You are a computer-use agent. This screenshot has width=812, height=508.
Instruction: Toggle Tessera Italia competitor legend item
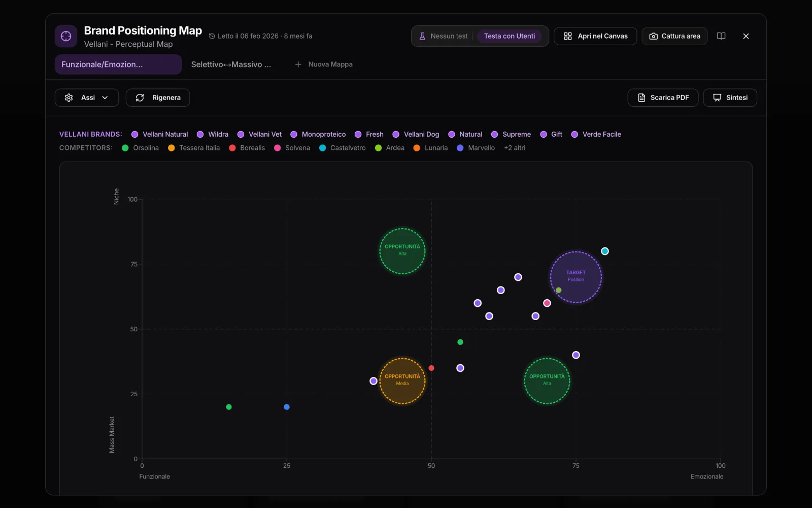194,148
